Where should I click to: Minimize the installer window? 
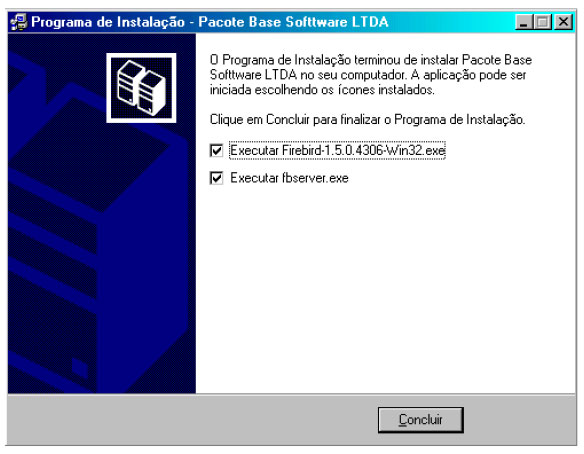[524, 22]
